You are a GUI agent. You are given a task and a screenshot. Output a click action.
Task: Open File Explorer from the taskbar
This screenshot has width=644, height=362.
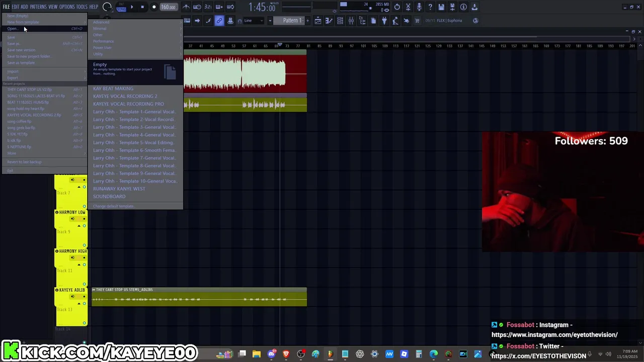257,354
